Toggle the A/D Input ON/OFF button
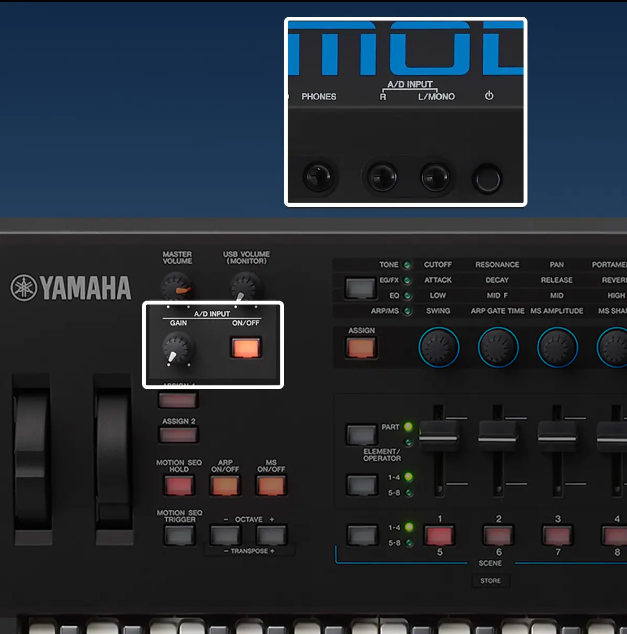This screenshot has height=634, width=627. click(246, 348)
